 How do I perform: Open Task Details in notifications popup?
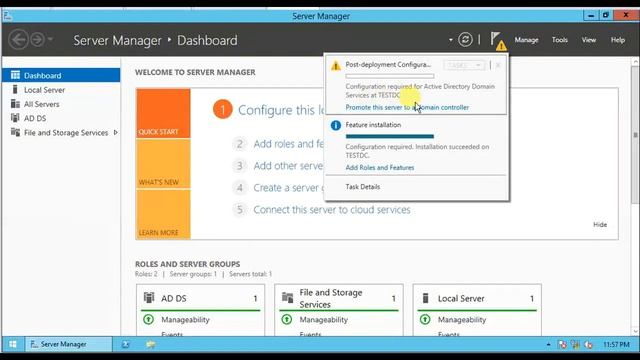362,187
